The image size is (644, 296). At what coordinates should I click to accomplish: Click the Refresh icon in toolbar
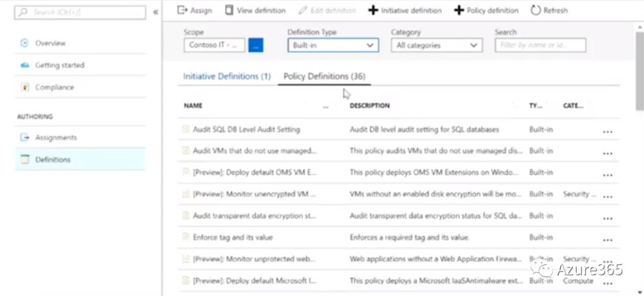pos(535,10)
